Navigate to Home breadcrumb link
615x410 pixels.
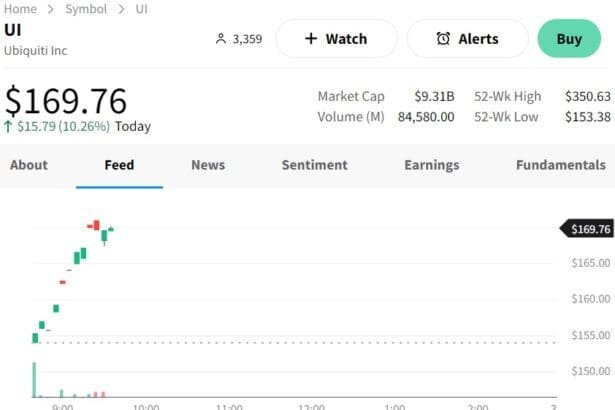[x=21, y=9]
